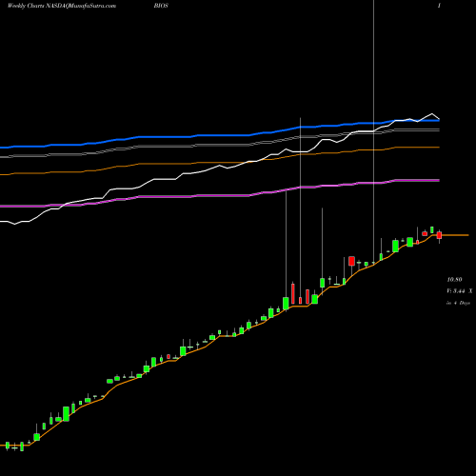Click the tall red candle after the long-wick green candle

(x=293, y=293)
